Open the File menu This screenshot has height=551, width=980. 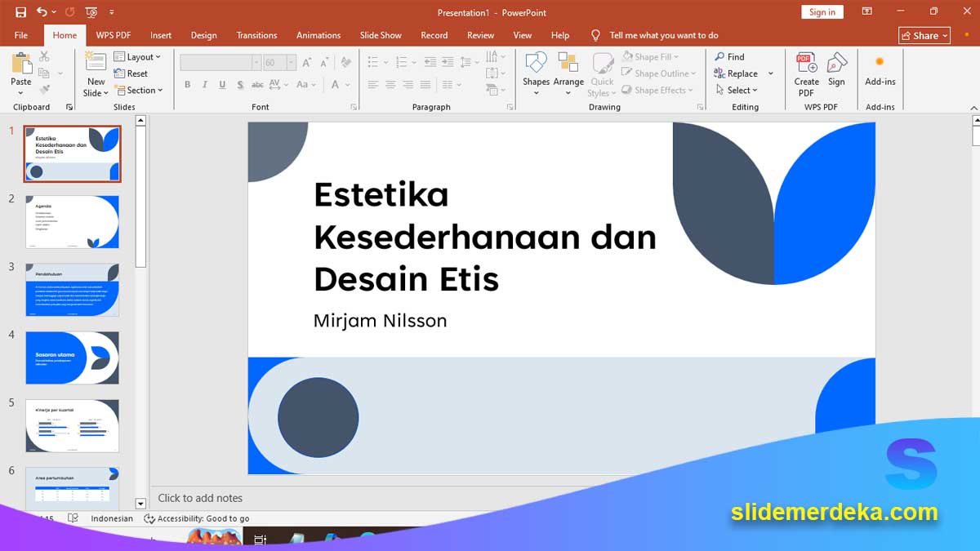point(21,35)
